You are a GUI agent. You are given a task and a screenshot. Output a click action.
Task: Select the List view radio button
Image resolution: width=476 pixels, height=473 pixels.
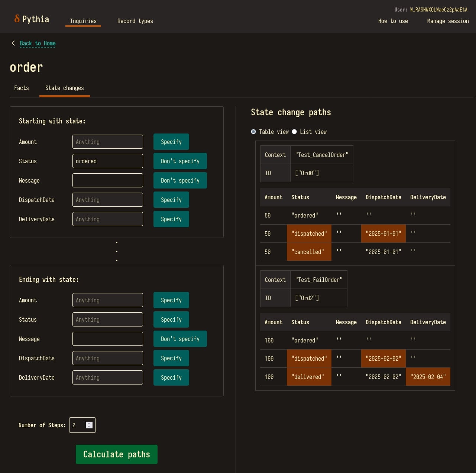coord(294,132)
